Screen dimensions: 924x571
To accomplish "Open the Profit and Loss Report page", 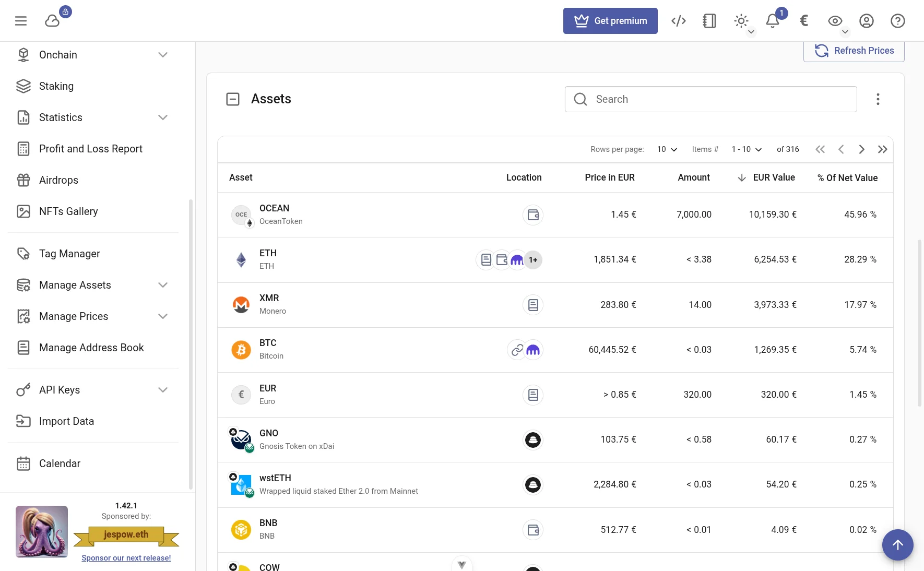I will click(90, 149).
